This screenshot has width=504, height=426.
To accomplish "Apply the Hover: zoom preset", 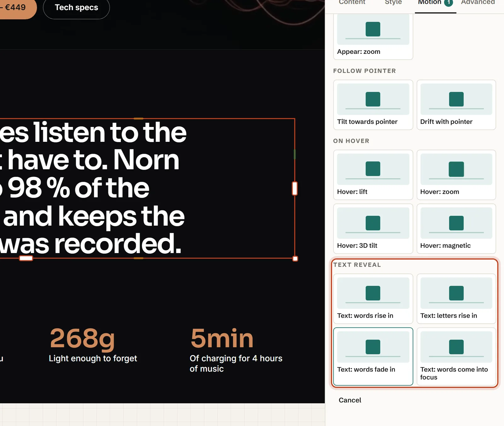I will 456,175.
